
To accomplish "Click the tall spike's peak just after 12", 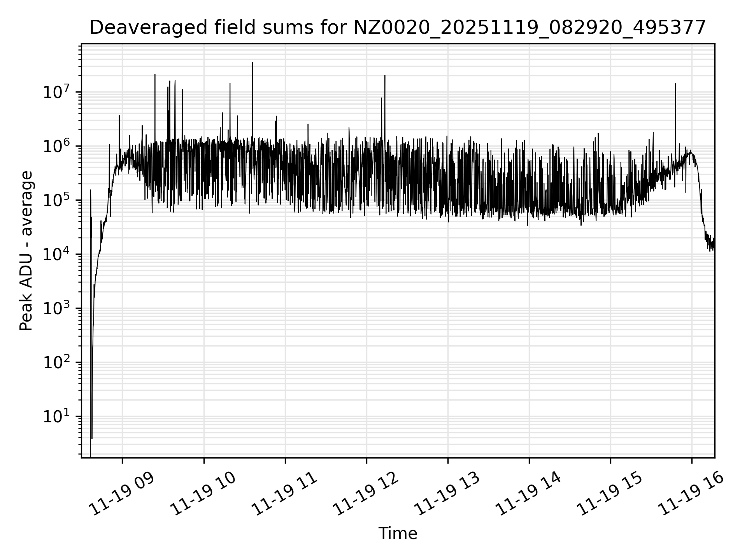I will (385, 76).
